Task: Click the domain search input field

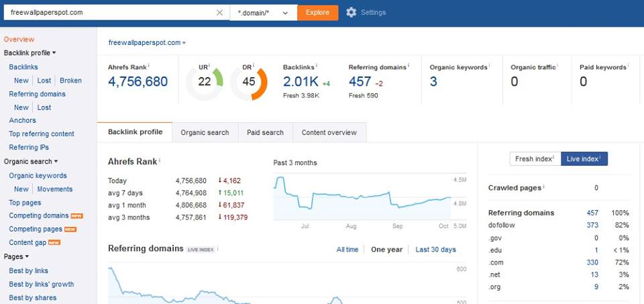Action: pyautogui.click(x=111, y=12)
